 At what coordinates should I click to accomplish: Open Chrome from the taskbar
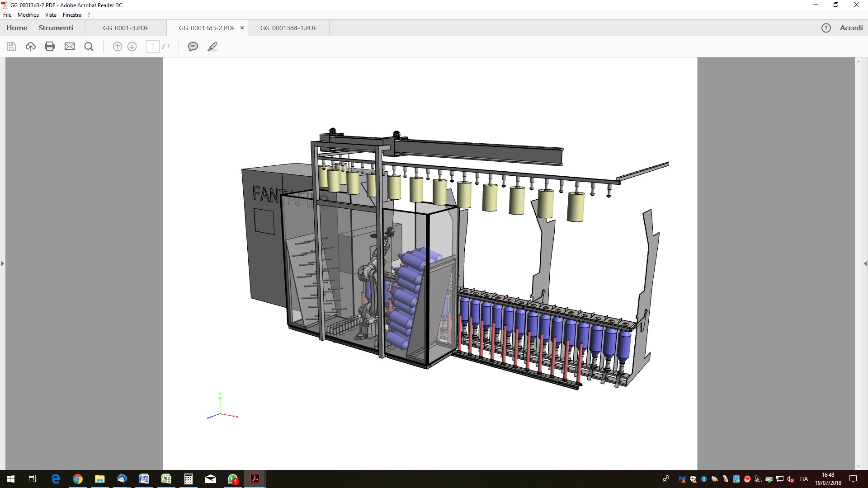click(x=78, y=479)
